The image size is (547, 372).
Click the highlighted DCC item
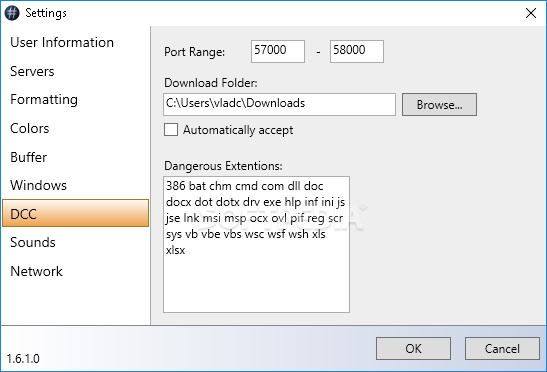click(x=75, y=213)
